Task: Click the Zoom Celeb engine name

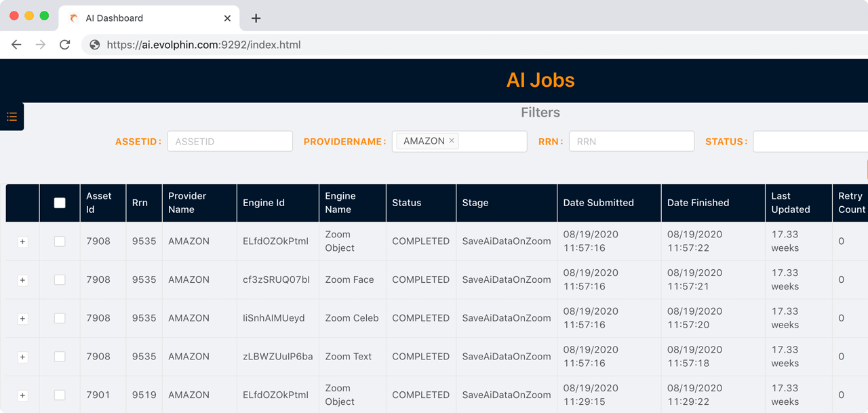Action: tap(352, 318)
